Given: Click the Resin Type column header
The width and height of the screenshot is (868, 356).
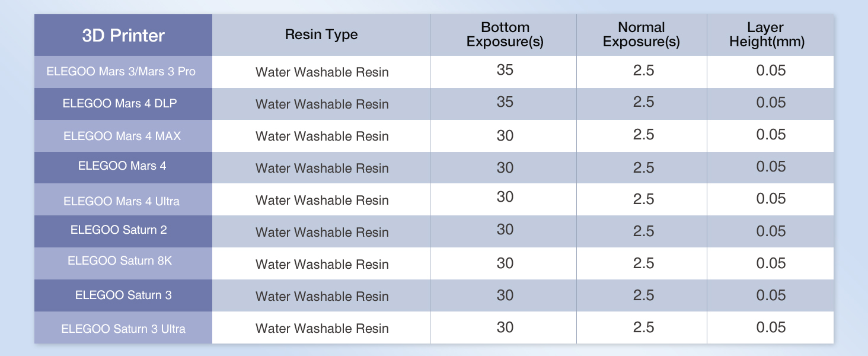Looking at the screenshot, I should (x=321, y=34).
